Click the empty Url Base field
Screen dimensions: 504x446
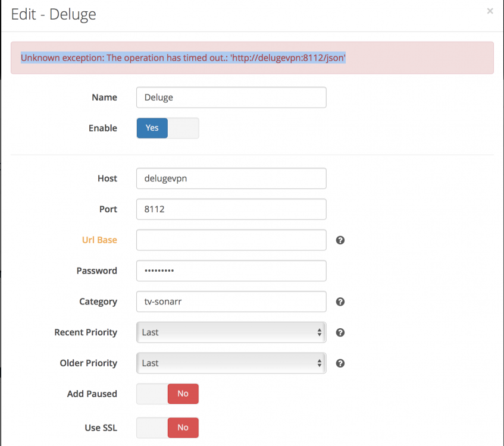231,240
